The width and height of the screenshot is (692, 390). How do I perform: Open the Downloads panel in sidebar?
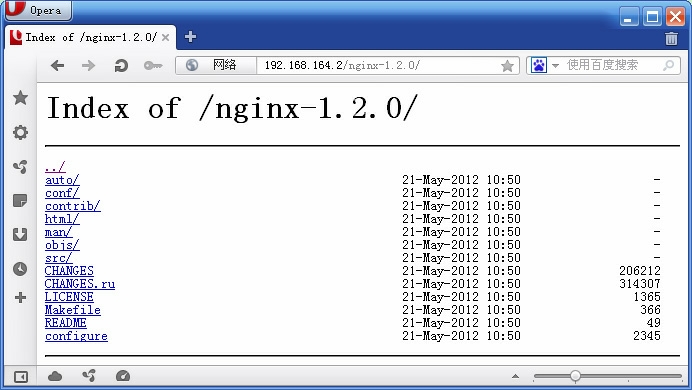point(20,234)
